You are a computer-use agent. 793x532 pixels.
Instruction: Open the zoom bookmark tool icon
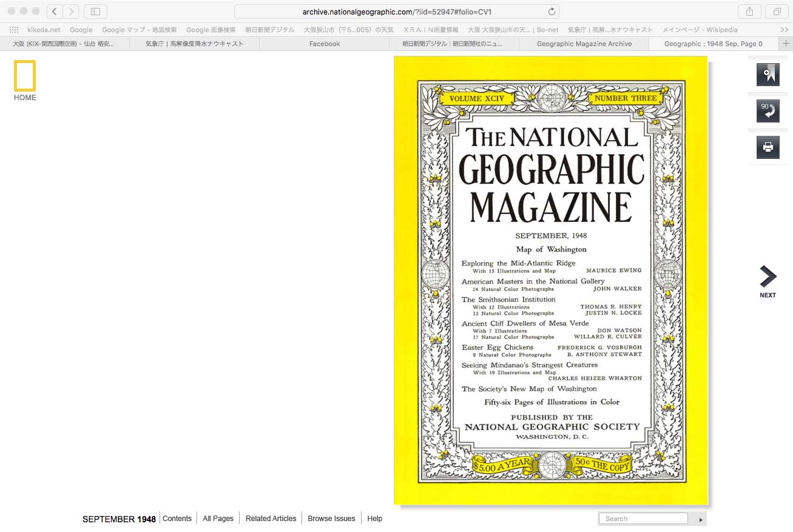click(768, 74)
